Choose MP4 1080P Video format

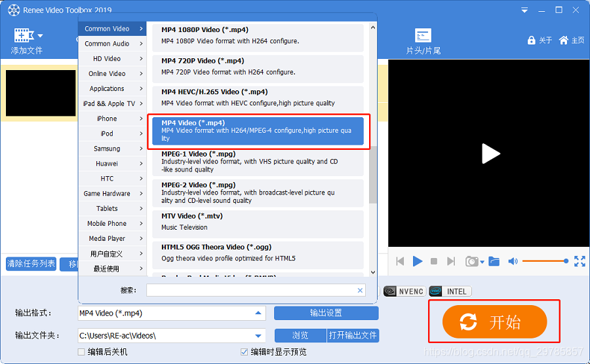(258, 37)
